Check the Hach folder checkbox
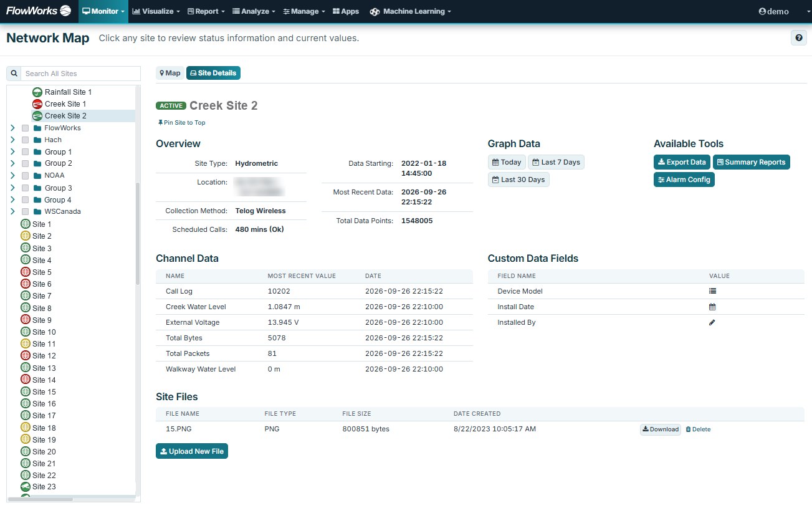Viewport: 812px width, 513px height. click(25, 140)
